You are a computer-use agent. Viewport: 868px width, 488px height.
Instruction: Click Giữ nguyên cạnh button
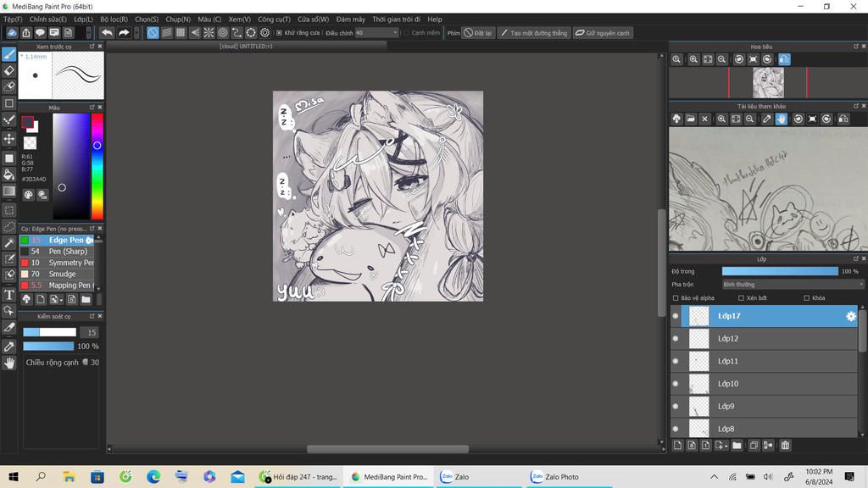pos(603,33)
